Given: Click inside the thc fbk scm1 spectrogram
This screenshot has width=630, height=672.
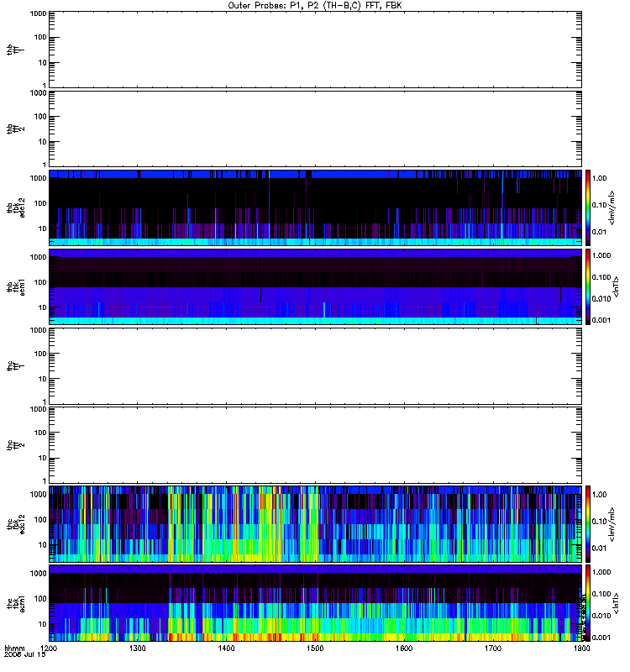Looking at the screenshot, I should [315, 603].
